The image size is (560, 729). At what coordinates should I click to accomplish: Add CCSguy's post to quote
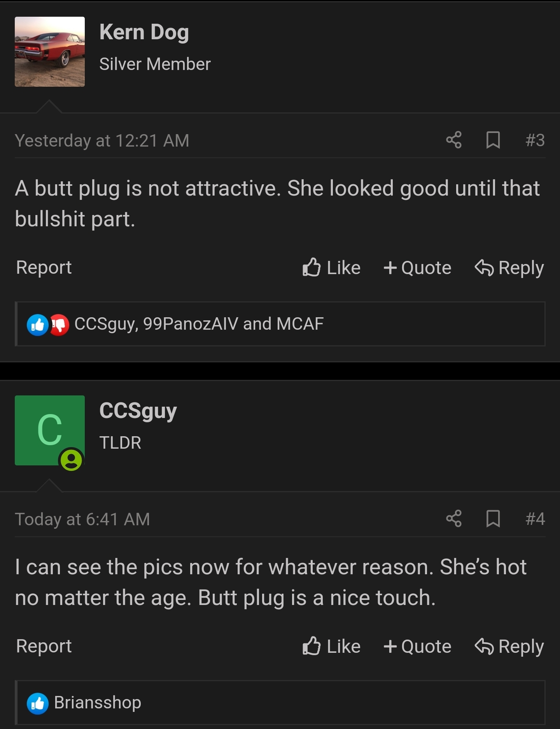click(x=417, y=646)
